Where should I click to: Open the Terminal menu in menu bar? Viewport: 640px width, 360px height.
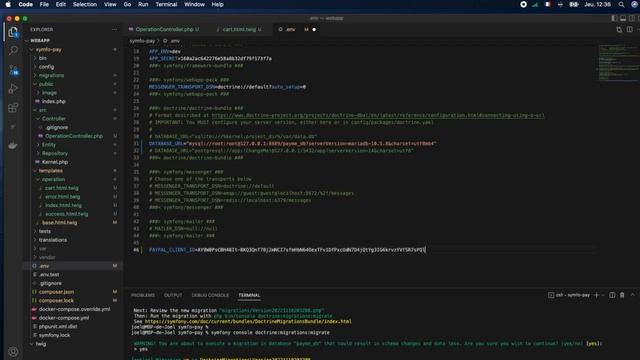pyautogui.click(x=166, y=4)
